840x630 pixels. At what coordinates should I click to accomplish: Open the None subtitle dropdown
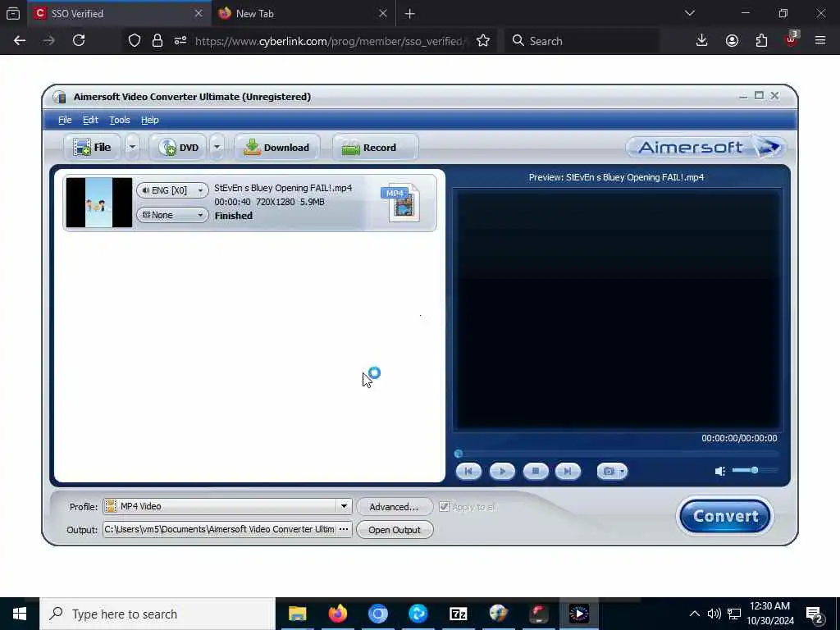[172, 215]
